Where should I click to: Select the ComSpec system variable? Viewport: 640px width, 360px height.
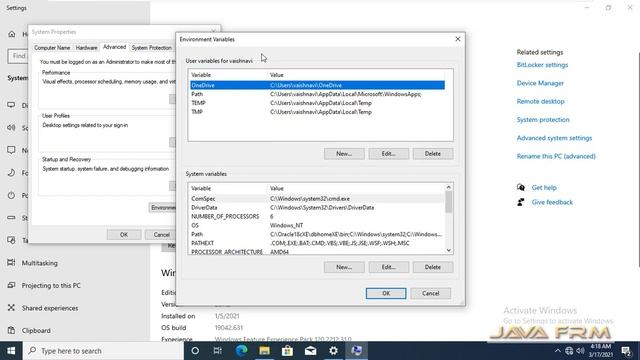[x=317, y=199]
